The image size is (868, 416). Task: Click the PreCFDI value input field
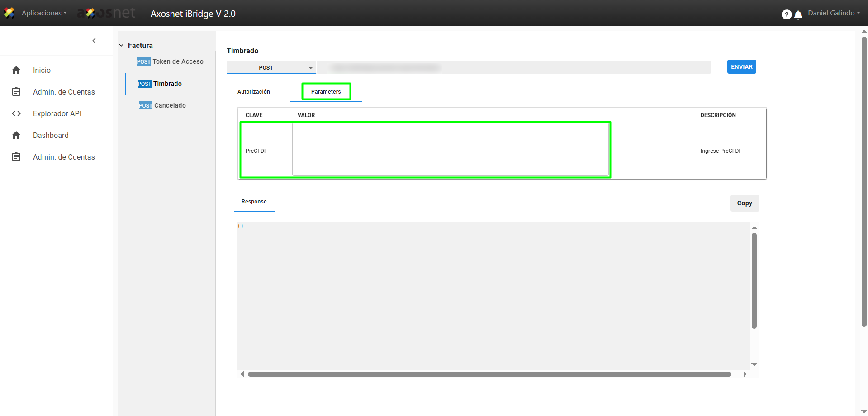pos(451,150)
